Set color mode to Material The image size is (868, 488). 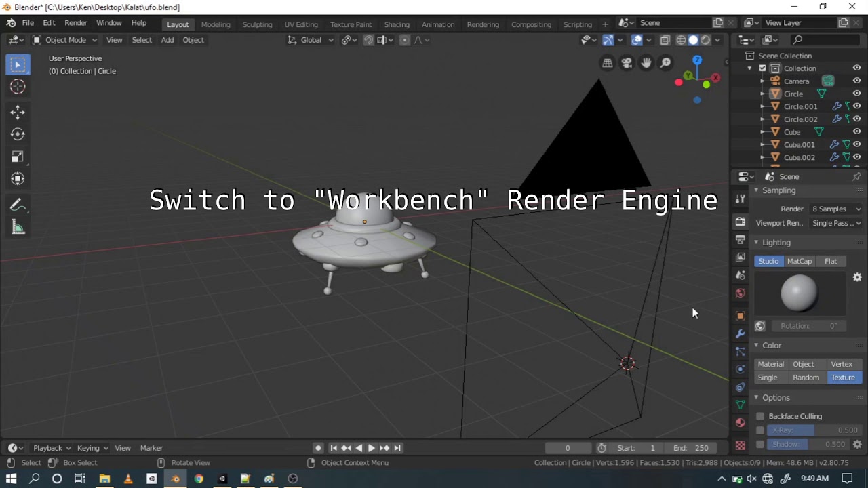[x=771, y=364]
